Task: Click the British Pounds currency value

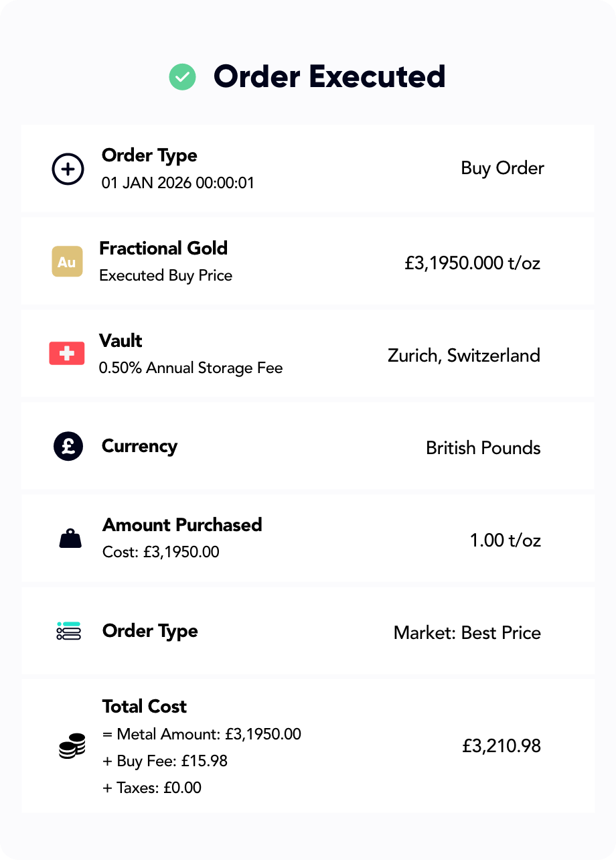Action: 483,447
